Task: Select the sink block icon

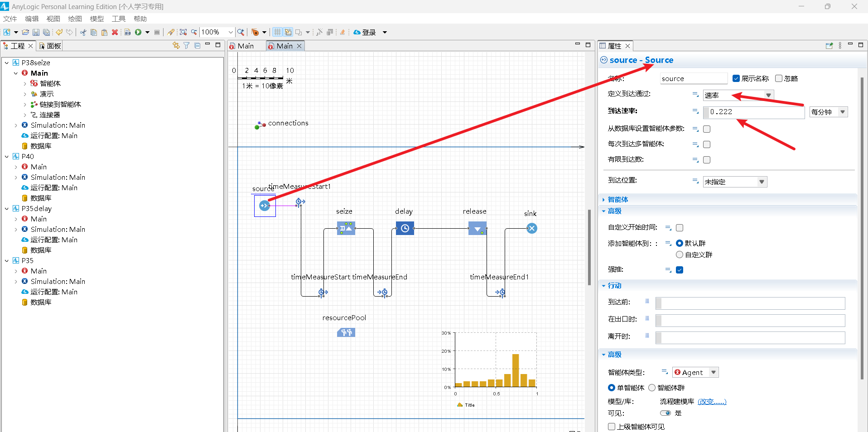Action: click(532, 228)
